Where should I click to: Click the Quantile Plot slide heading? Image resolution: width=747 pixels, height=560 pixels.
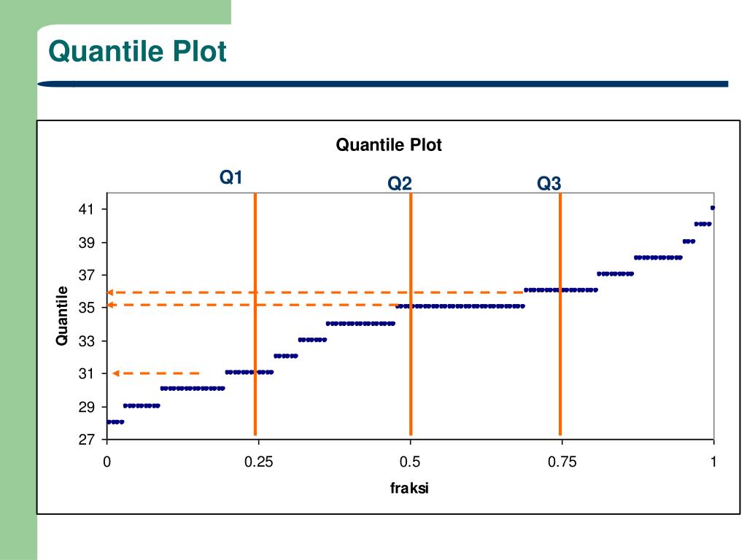[x=137, y=51]
